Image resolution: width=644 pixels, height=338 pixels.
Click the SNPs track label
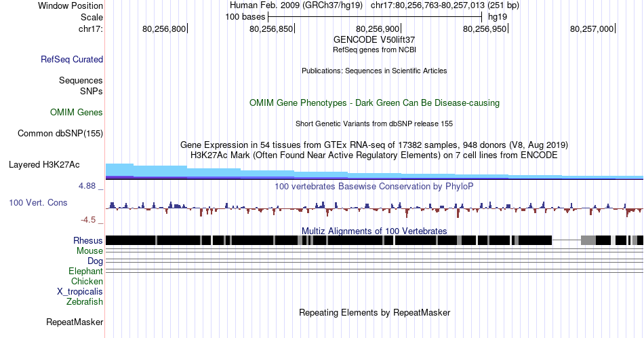coord(92,91)
